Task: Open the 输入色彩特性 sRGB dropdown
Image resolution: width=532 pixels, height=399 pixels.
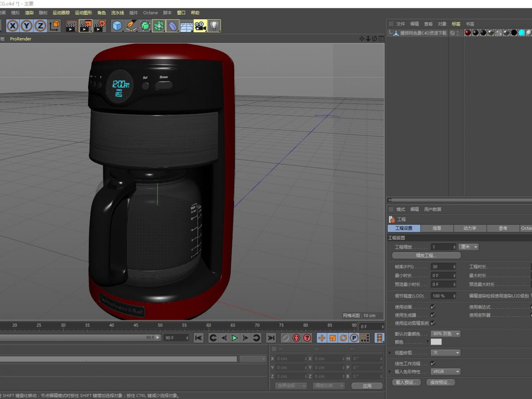Action: (x=446, y=371)
